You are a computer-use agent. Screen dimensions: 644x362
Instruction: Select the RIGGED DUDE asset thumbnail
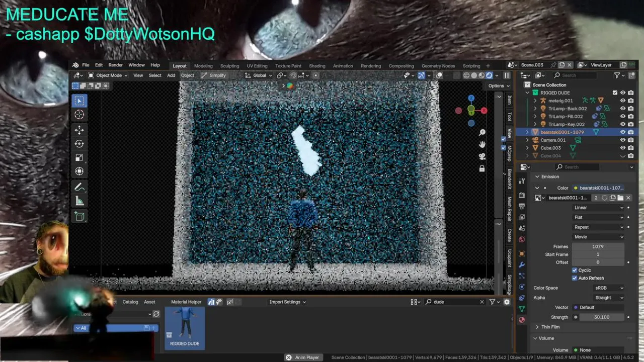tap(185, 328)
